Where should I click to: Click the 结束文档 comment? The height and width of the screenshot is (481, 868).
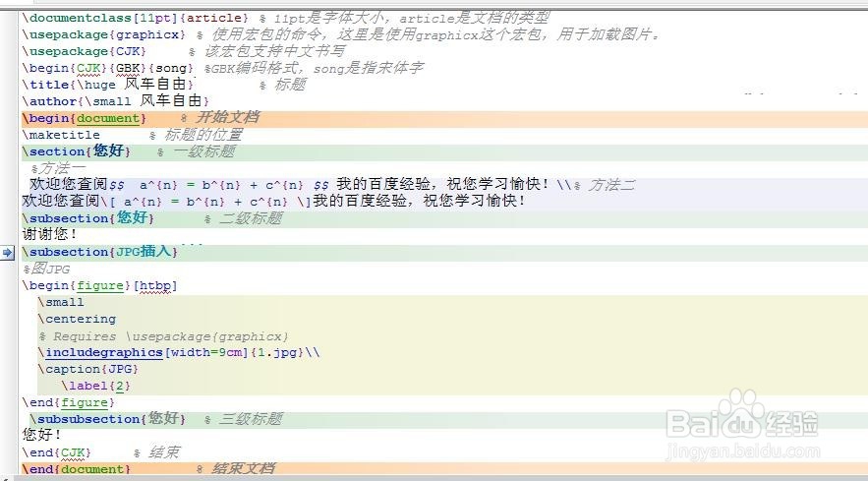(243, 469)
